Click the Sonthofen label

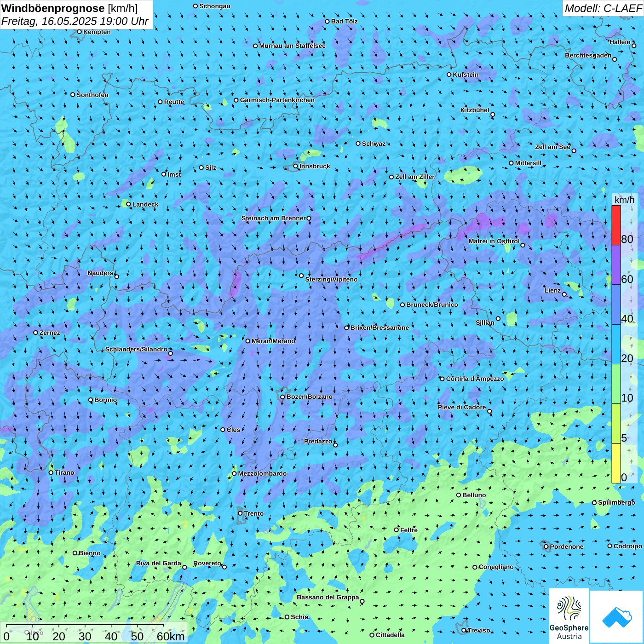pos(92,95)
